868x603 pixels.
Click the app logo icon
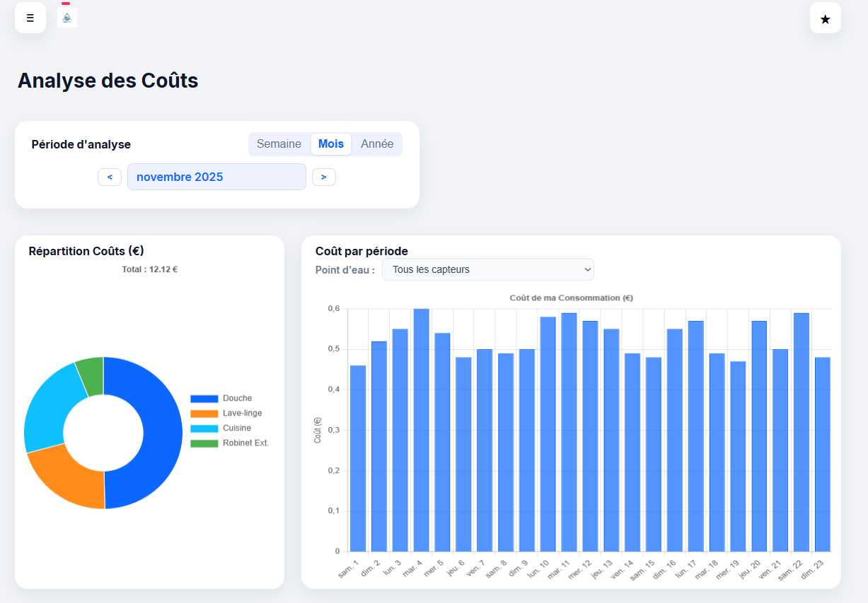point(67,18)
